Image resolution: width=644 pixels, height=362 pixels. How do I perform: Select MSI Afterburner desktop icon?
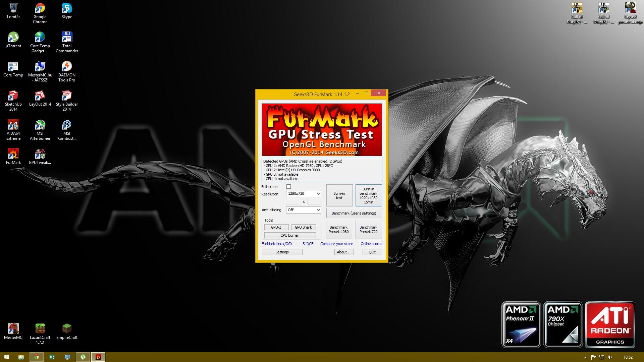click(x=40, y=130)
